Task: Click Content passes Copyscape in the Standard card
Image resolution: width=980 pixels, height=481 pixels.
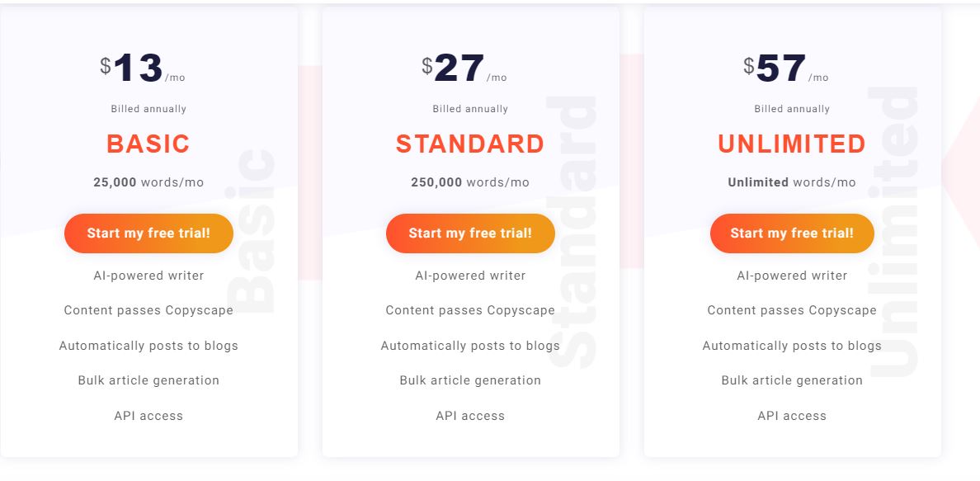Action: (x=470, y=310)
